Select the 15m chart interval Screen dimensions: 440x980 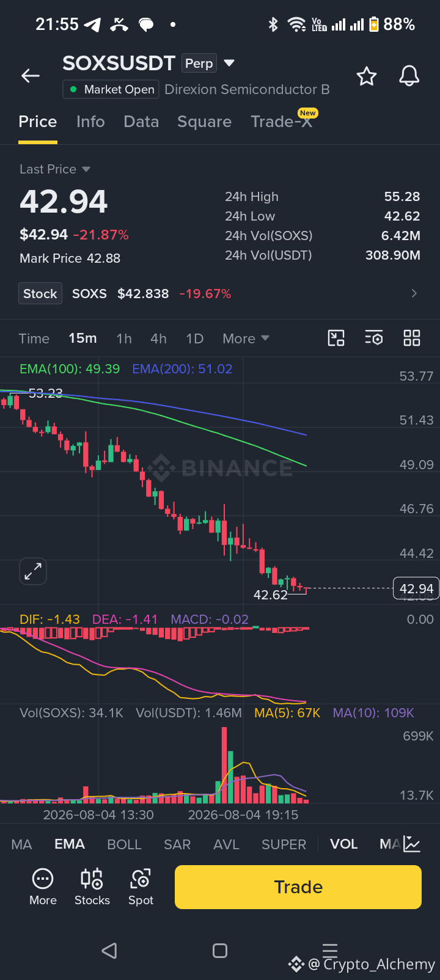(x=82, y=338)
